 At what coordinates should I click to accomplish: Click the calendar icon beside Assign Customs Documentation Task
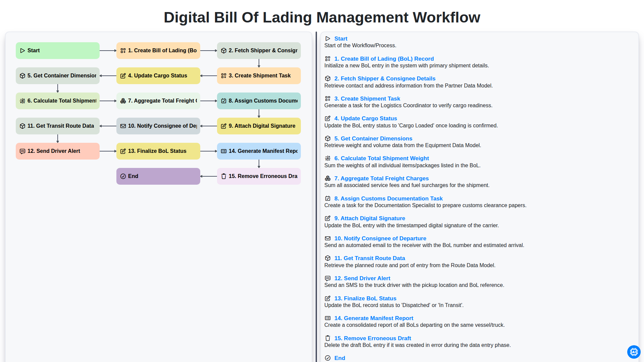pos(328,198)
